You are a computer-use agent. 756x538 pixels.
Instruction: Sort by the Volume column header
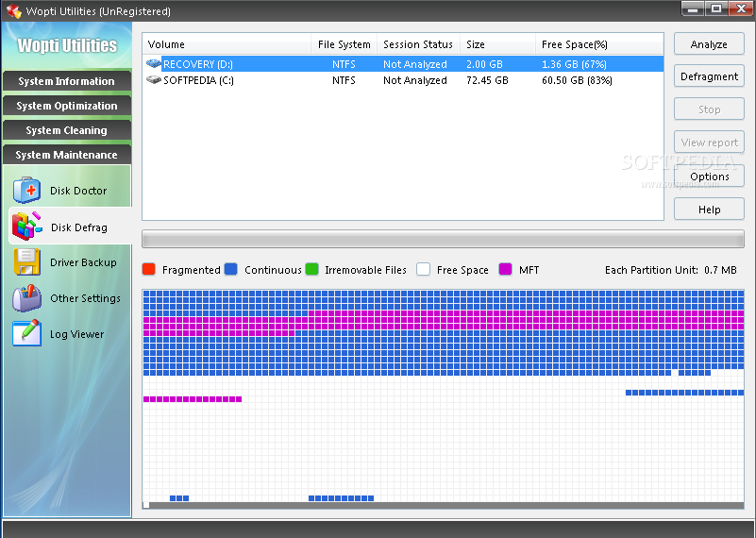pyautogui.click(x=227, y=44)
